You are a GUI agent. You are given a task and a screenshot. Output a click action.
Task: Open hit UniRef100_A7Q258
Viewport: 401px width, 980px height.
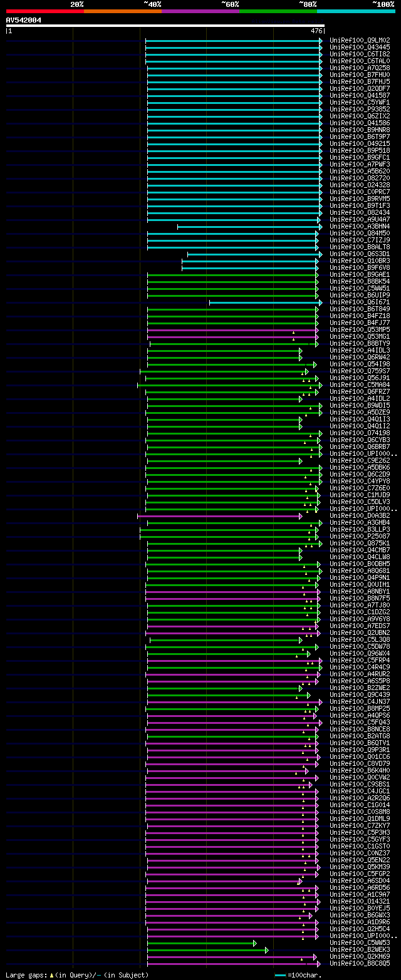click(360, 68)
